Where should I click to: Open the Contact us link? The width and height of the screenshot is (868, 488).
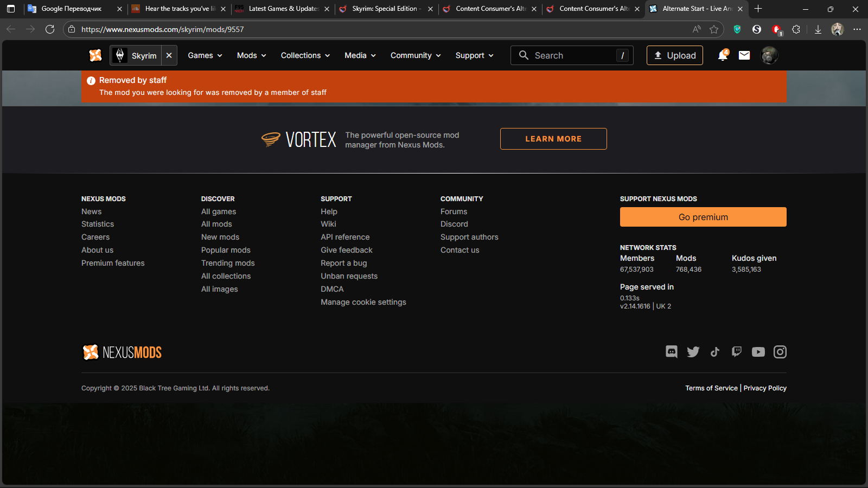(460, 250)
